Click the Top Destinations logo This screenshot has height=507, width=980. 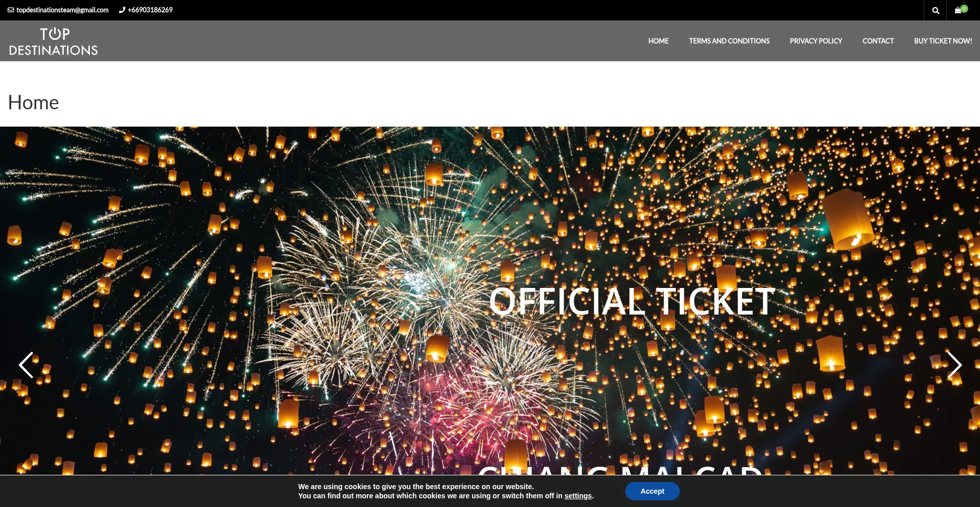(54, 41)
